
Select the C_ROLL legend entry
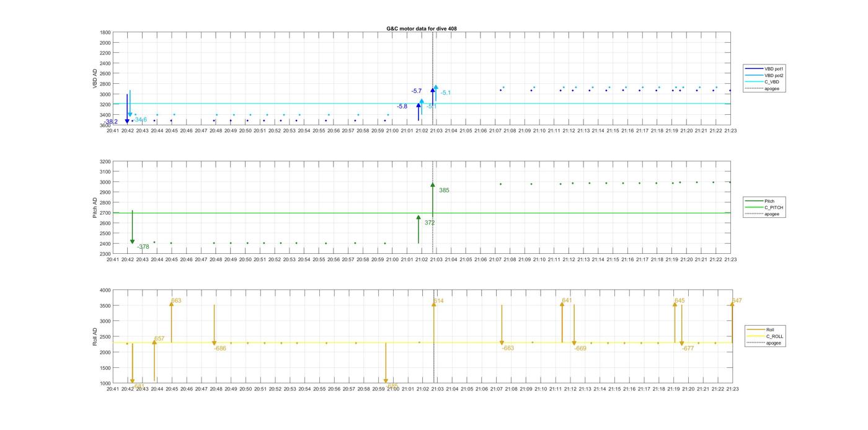tap(765, 336)
